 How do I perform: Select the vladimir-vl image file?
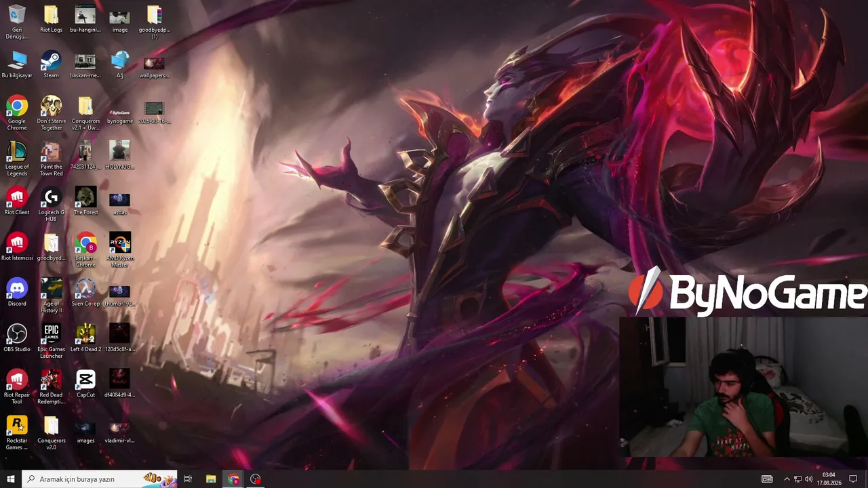[x=119, y=428]
